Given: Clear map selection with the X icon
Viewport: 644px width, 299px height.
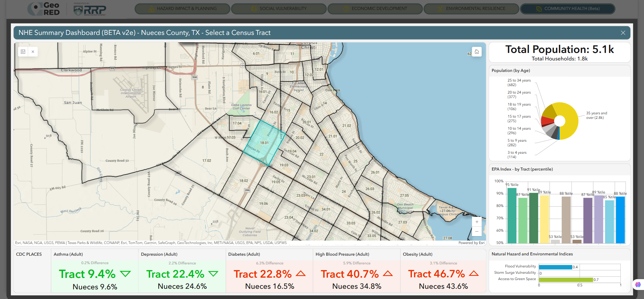Looking at the screenshot, I should (33, 52).
